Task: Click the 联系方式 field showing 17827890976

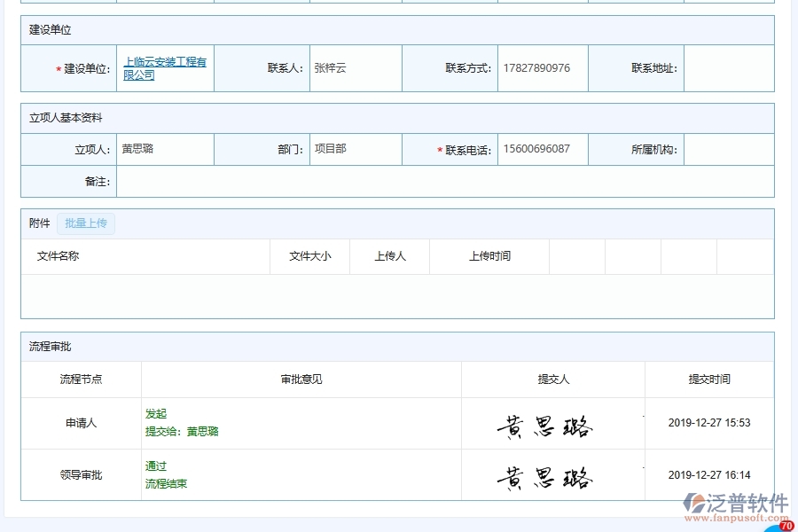Action: [542, 67]
